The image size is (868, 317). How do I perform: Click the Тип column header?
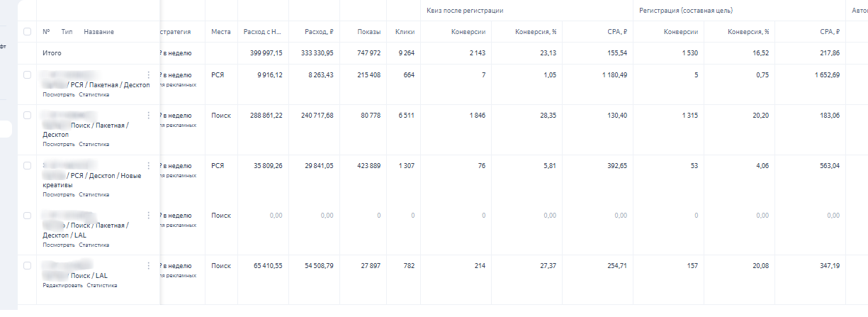coord(67,32)
